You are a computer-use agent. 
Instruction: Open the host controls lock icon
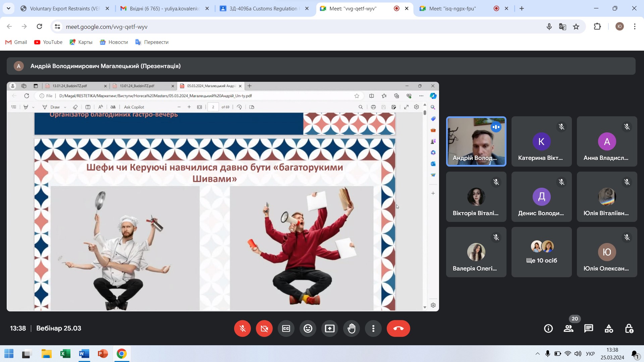(x=629, y=328)
